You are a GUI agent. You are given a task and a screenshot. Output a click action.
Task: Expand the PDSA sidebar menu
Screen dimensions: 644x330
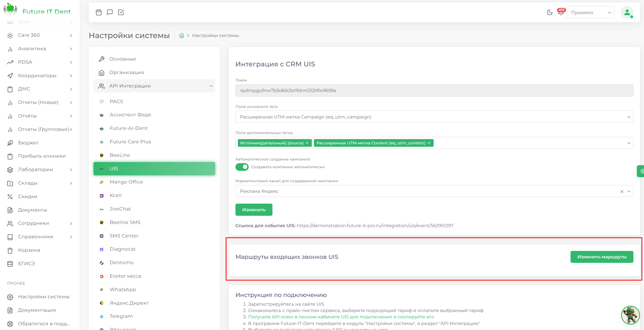point(40,62)
